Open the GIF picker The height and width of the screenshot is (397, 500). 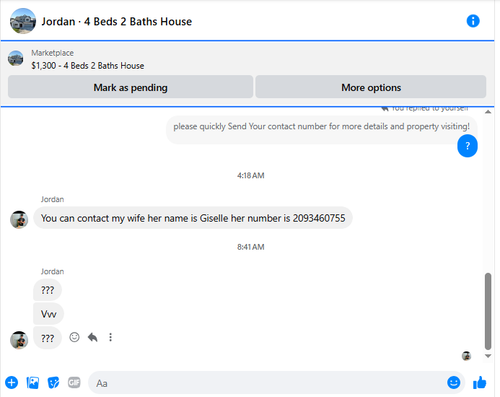pos(74,382)
